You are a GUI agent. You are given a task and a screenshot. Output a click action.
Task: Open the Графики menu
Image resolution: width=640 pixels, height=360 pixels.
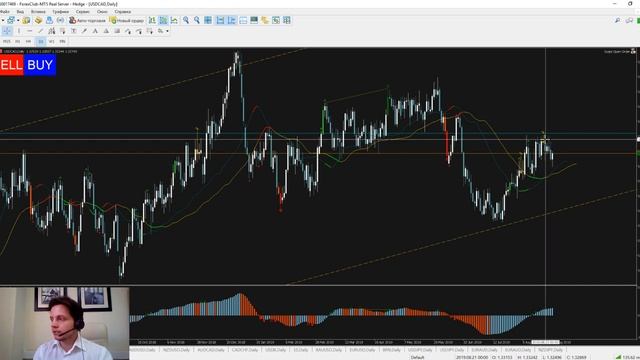click(60, 11)
